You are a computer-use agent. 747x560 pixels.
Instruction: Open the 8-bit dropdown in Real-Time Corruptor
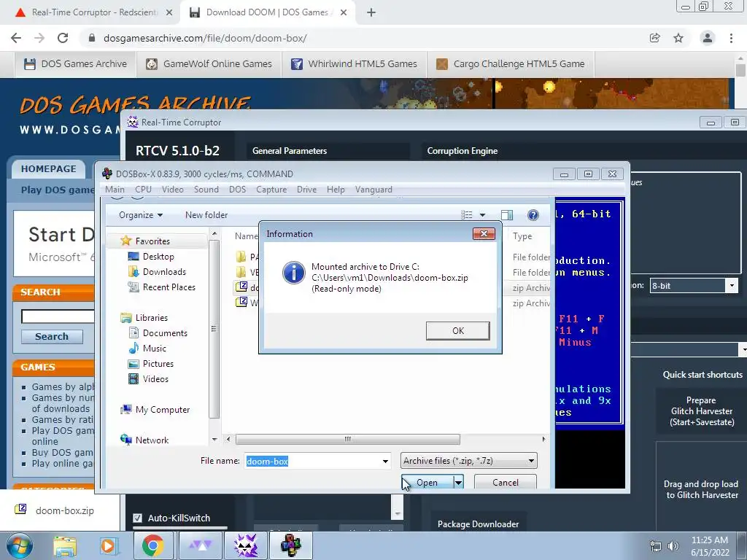694,286
